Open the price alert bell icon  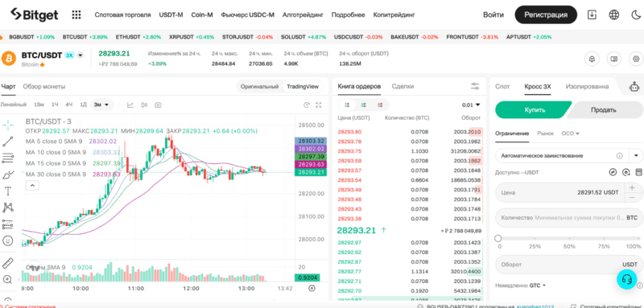[592, 59]
